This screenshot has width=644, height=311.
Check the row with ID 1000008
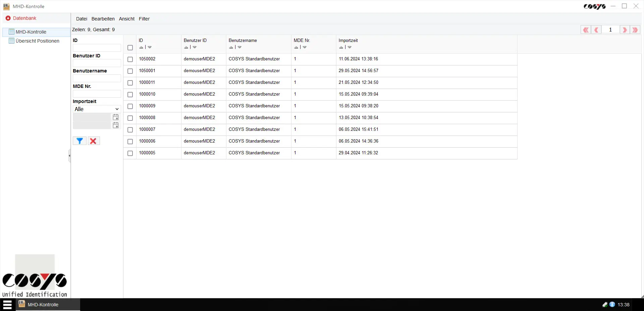coord(130,118)
